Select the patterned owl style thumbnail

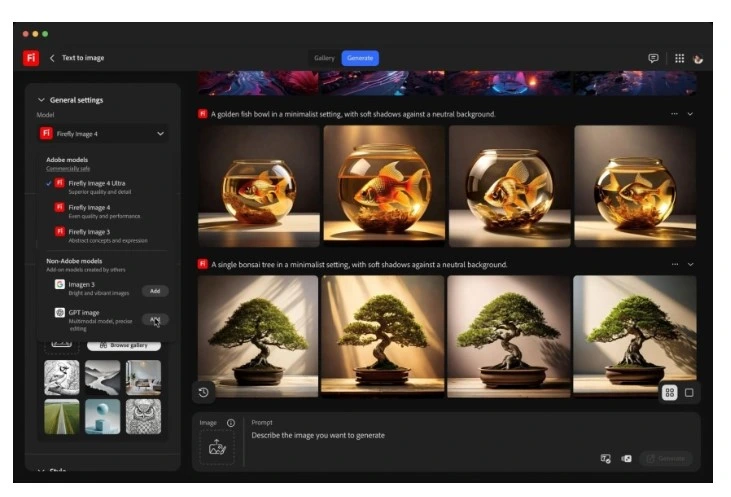pos(144,416)
